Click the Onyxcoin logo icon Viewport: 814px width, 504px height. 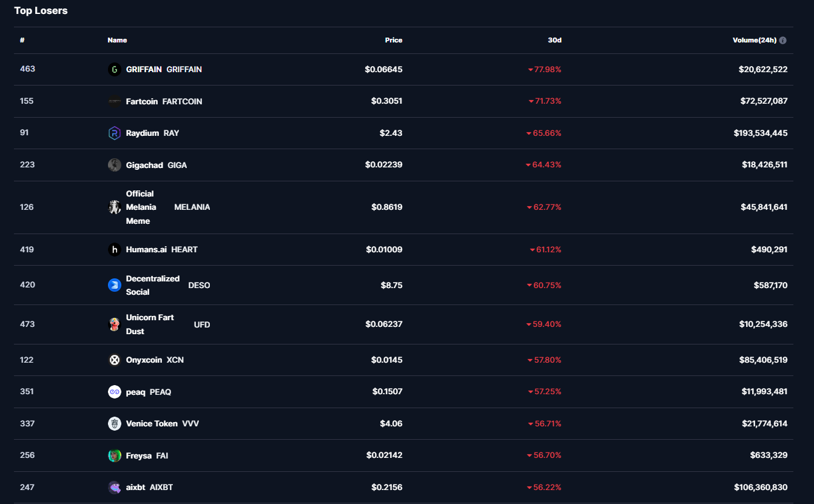tap(114, 360)
